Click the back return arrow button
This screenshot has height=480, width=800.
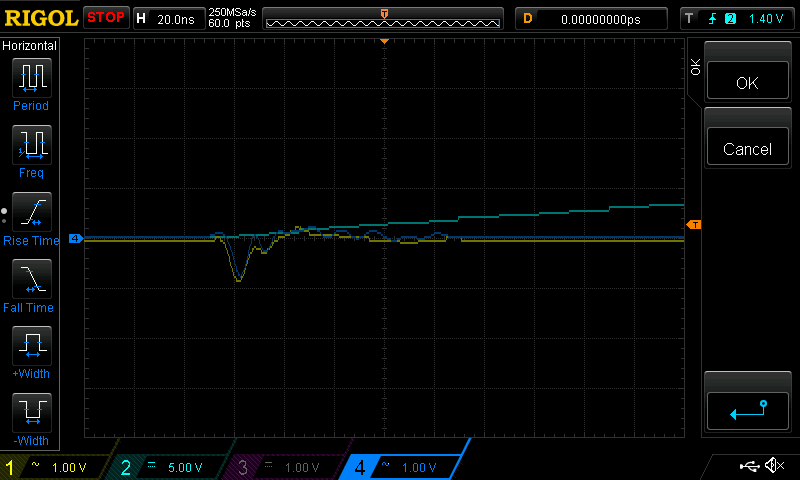[x=747, y=411]
